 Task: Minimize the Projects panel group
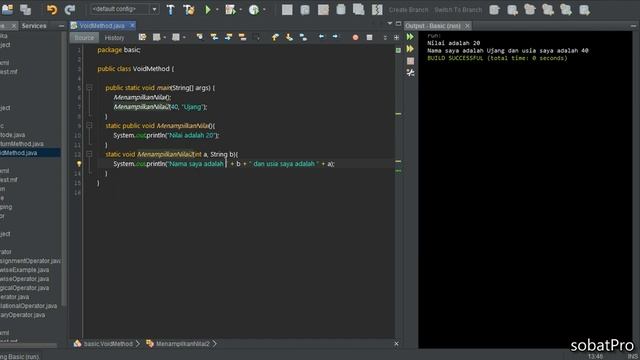click(61, 26)
